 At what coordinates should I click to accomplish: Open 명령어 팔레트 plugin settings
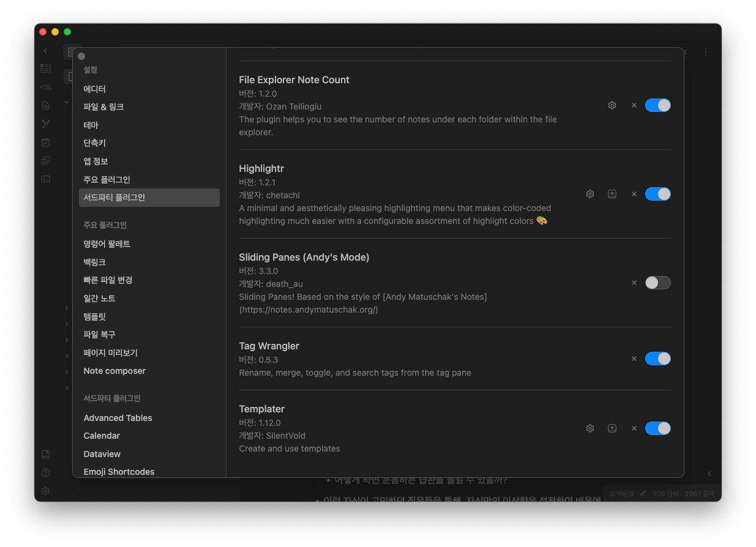pos(149,244)
